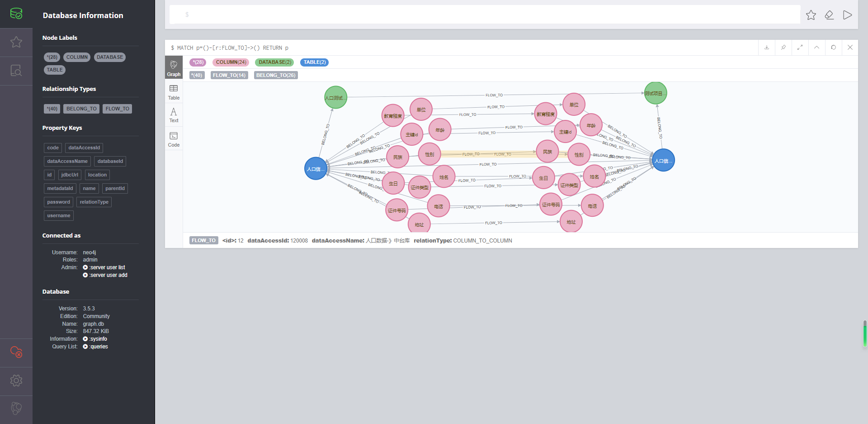Open the Documents search sidebar icon
868x424 pixels.
(x=16, y=71)
